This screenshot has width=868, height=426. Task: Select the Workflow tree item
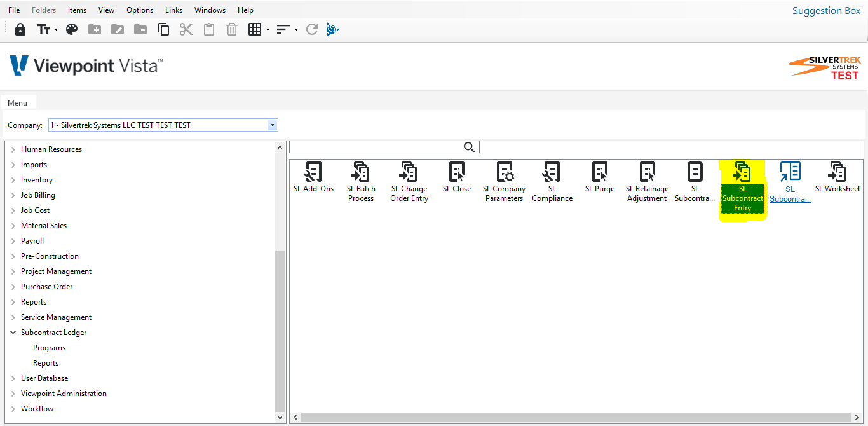point(37,409)
